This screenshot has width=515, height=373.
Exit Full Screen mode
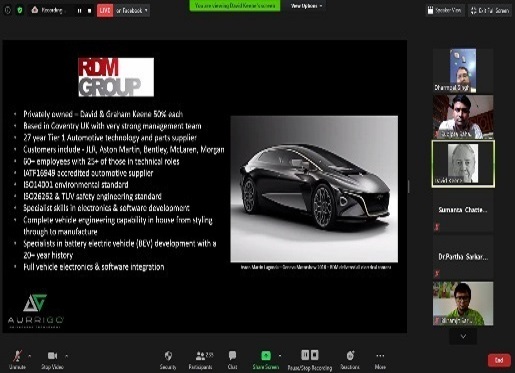[490, 11]
